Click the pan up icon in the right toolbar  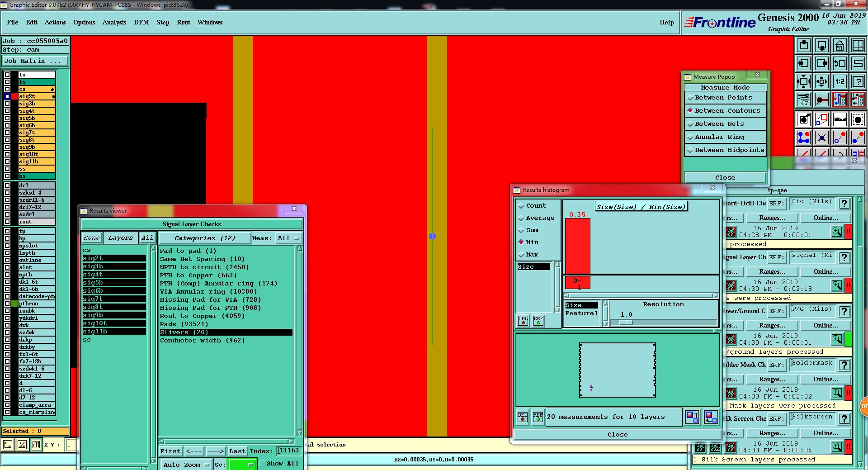pyautogui.click(x=804, y=45)
